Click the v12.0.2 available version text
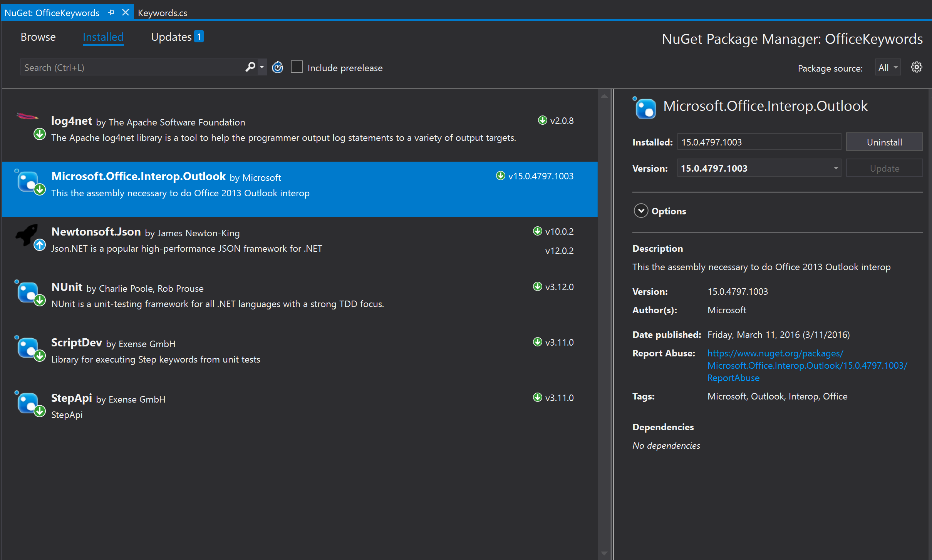 tap(559, 251)
